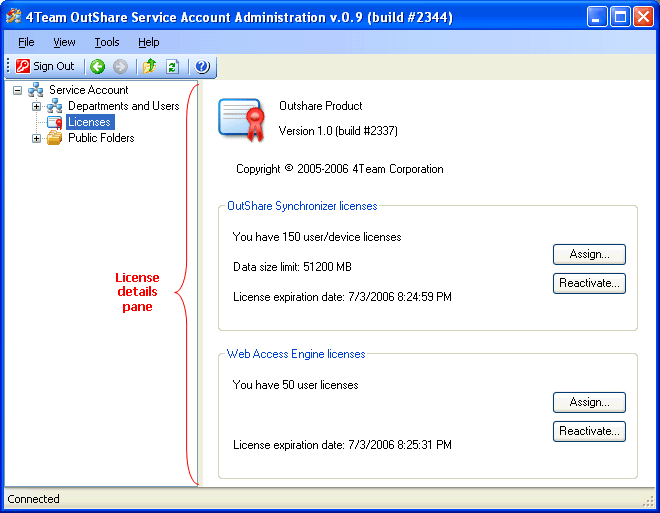660x513 pixels.
Task: Click the app icon in title bar
Action: (13, 16)
